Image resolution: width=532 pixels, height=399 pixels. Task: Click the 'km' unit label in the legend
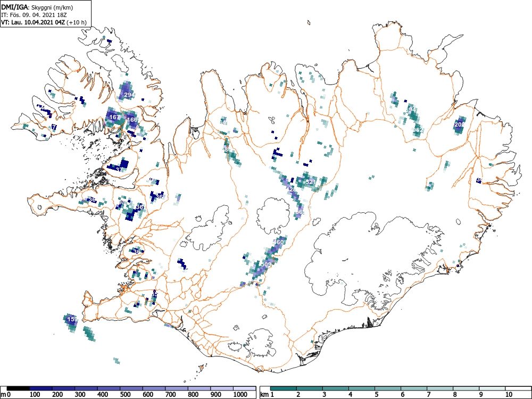pyautogui.click(x=264, y=395)
